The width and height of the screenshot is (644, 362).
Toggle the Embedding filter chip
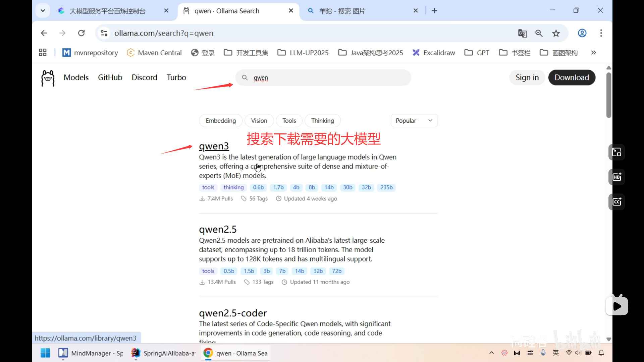pyautogui.click(x=220, y=120)
